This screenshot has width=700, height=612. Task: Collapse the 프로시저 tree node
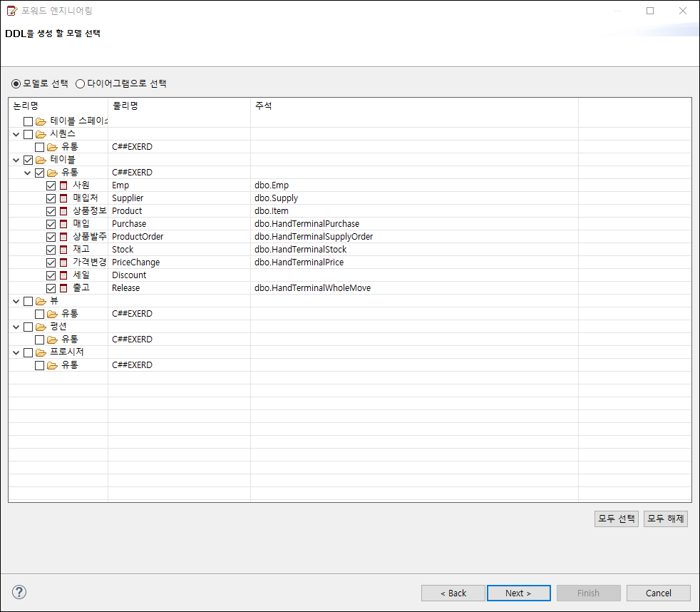point(16,352)
